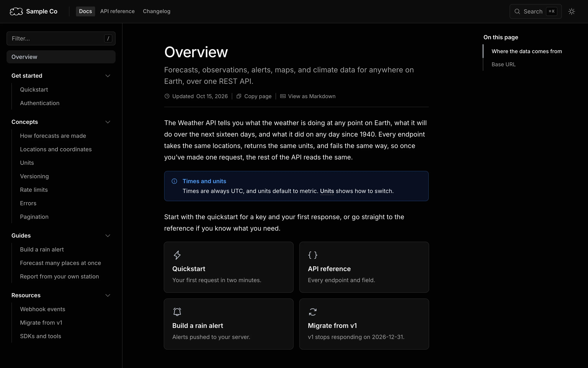Collapse the Resources section chevron
The width and height of the screenshot is (588, 368).
[x=108, y=295]
